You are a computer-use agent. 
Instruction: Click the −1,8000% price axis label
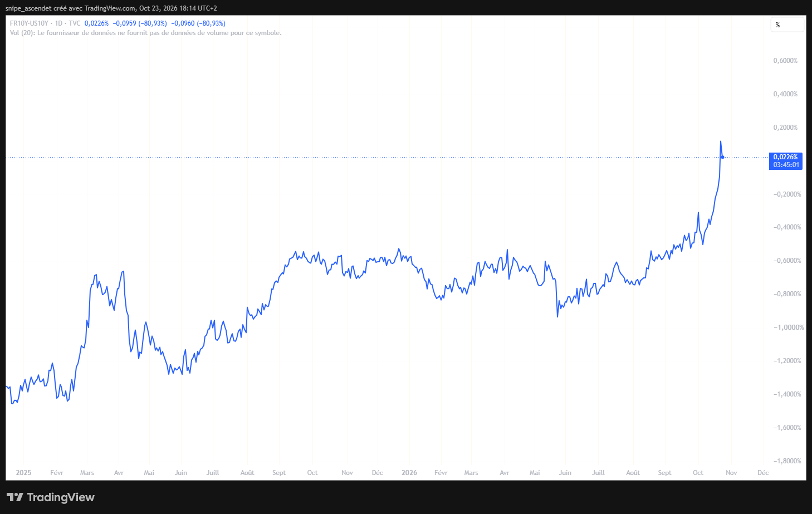tap(787, 461)
